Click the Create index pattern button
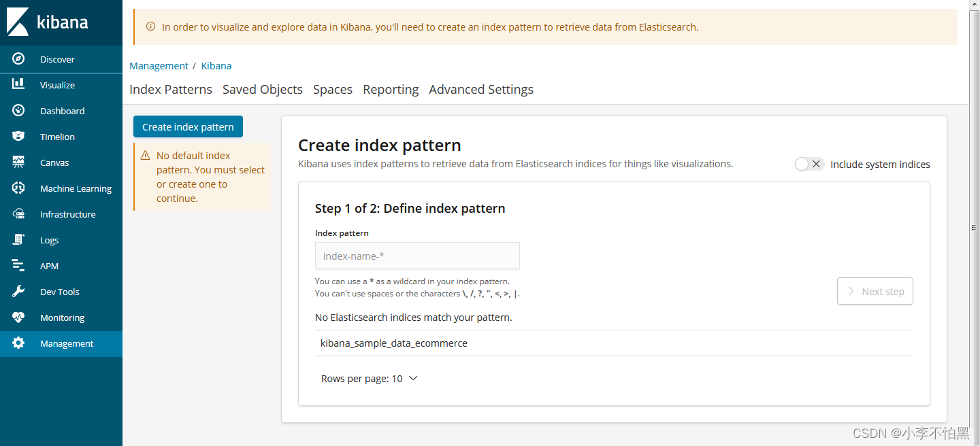The height and width of the screenshot is (446, 980). (188, 126)
